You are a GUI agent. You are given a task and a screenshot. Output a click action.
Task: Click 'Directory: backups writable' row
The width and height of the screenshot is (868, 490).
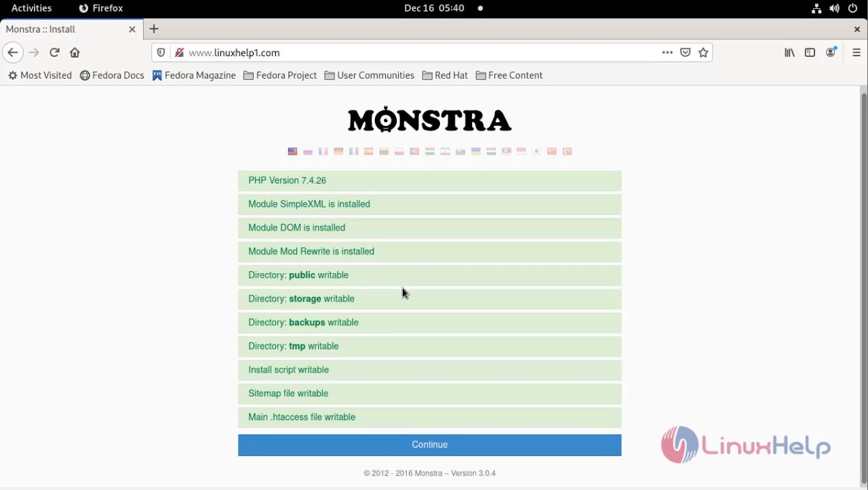tap(429, 323)
